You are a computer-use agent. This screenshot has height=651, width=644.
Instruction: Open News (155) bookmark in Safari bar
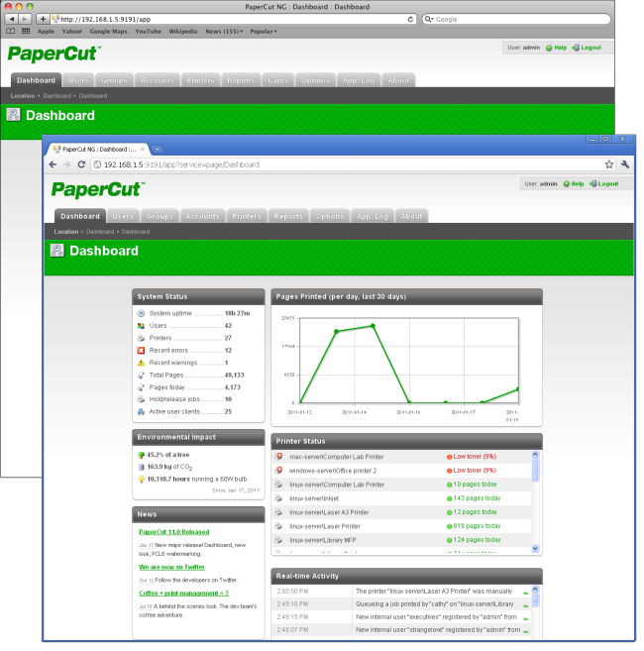click(223, 32)
